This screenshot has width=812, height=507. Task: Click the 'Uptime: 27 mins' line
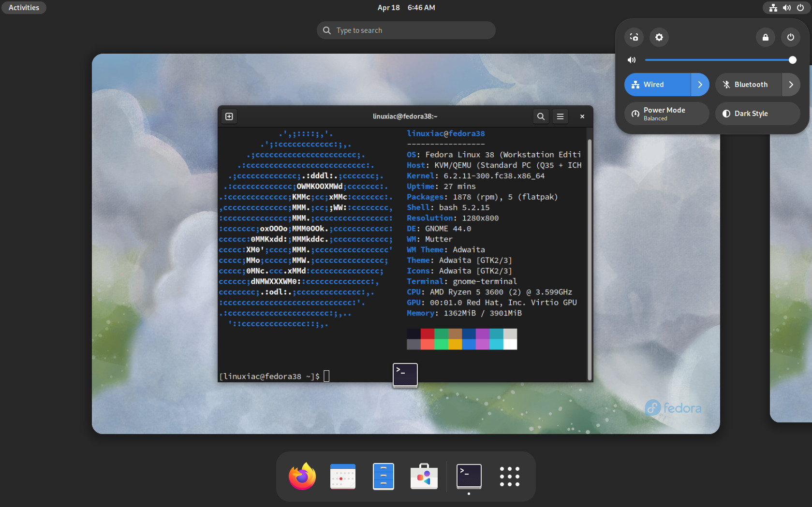coord(441,187)
